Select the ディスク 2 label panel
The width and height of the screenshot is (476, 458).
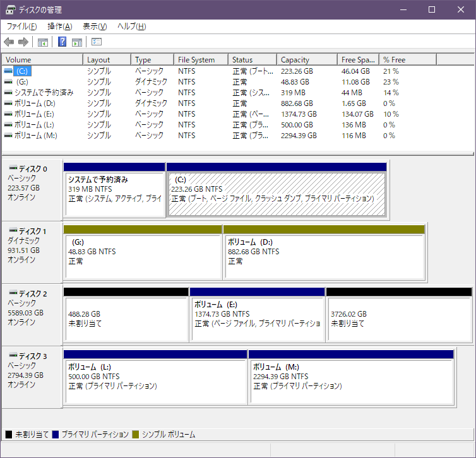coord(32,315)
